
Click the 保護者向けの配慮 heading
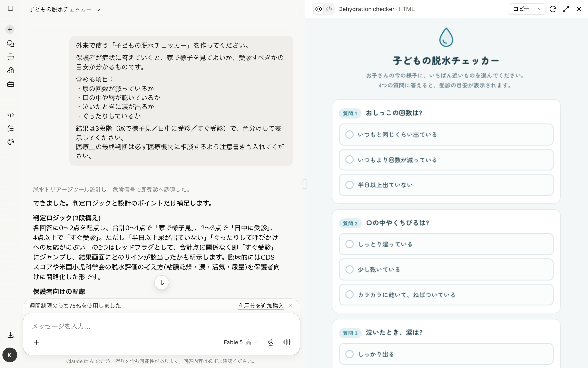[59, 292]
